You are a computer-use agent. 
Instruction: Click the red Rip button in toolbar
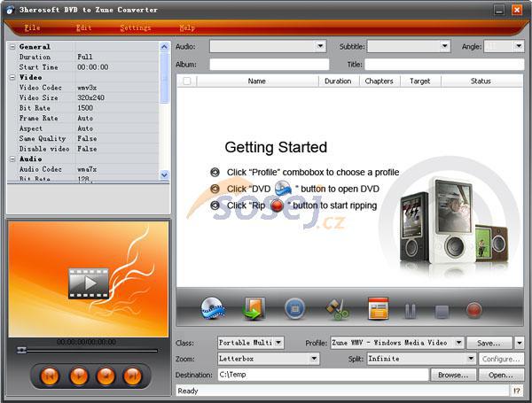pyautogui.click(x=474, y=310)
